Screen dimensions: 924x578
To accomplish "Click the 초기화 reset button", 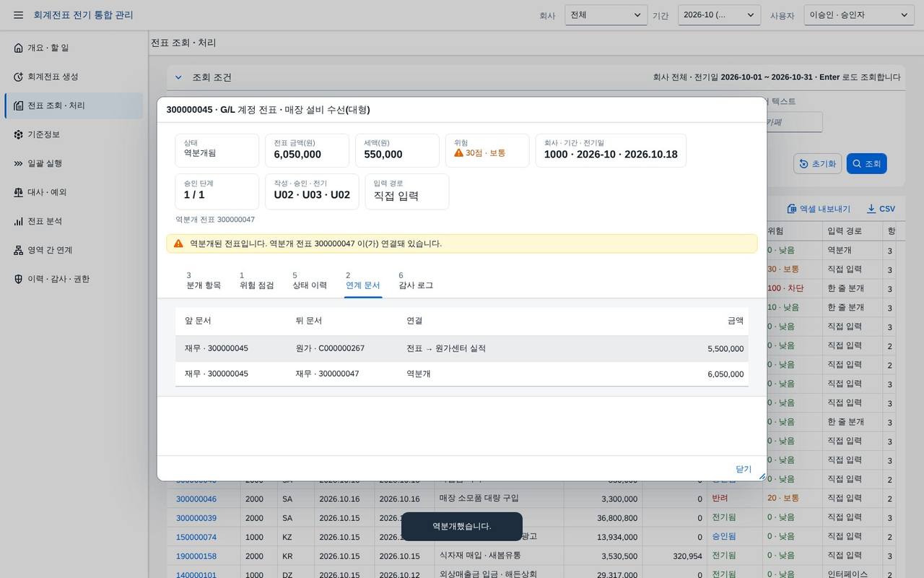I will pyautogui.click(x=818, y=164).
